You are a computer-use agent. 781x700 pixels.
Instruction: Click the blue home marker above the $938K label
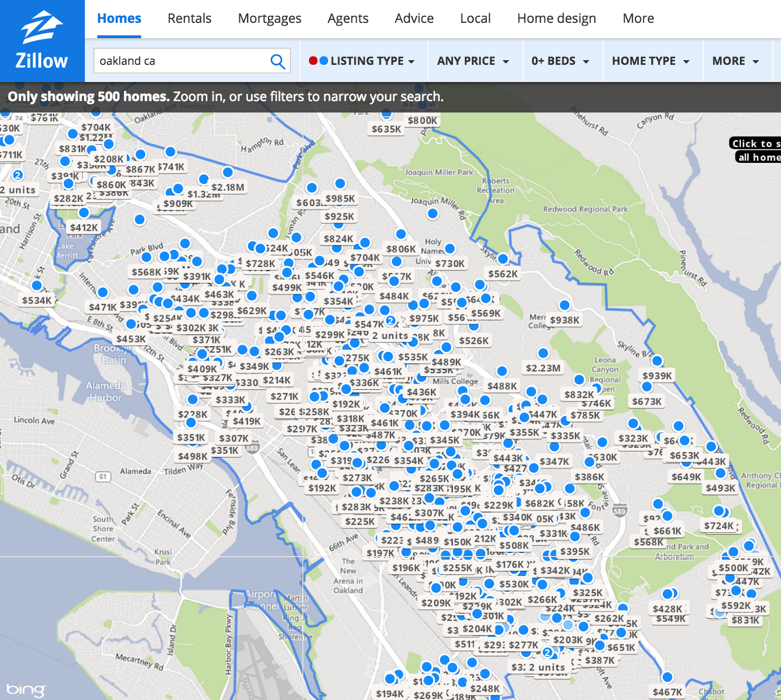tap(564, 305)
